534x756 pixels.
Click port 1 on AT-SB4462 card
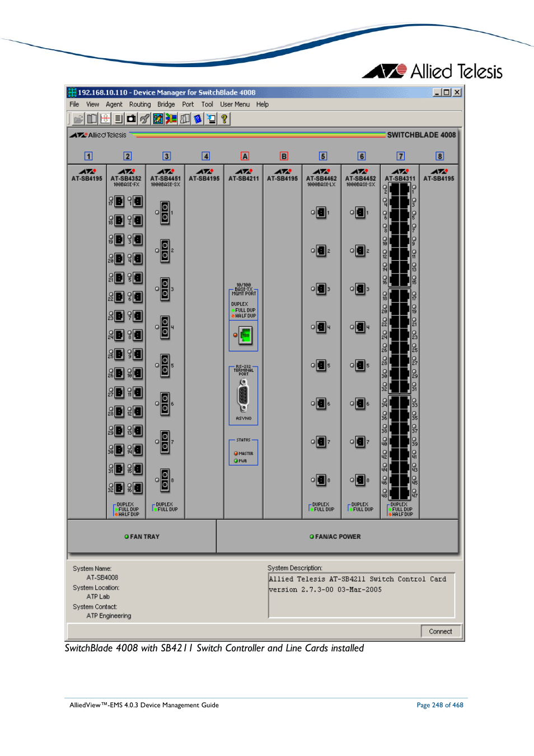pyautogui.click(x=321, y=213)
